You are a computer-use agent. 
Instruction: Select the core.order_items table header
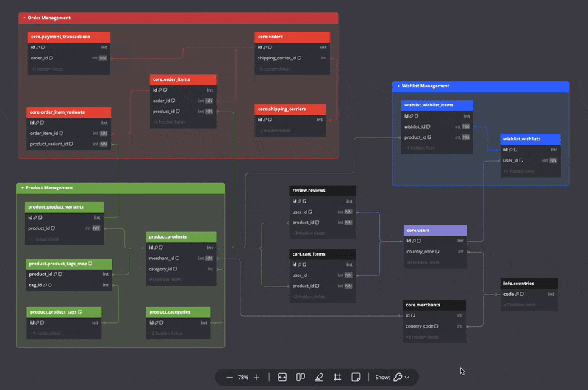(x=183, y=79)
